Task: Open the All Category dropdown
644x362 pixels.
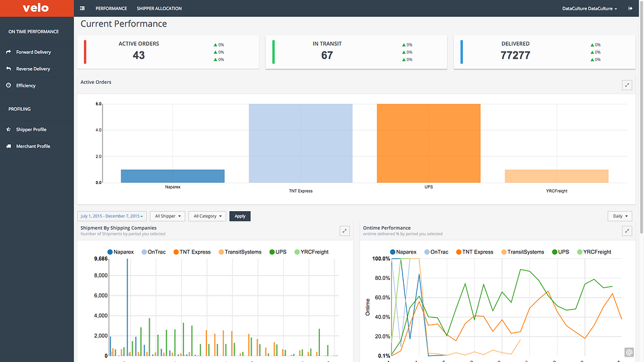Action: 208,216
